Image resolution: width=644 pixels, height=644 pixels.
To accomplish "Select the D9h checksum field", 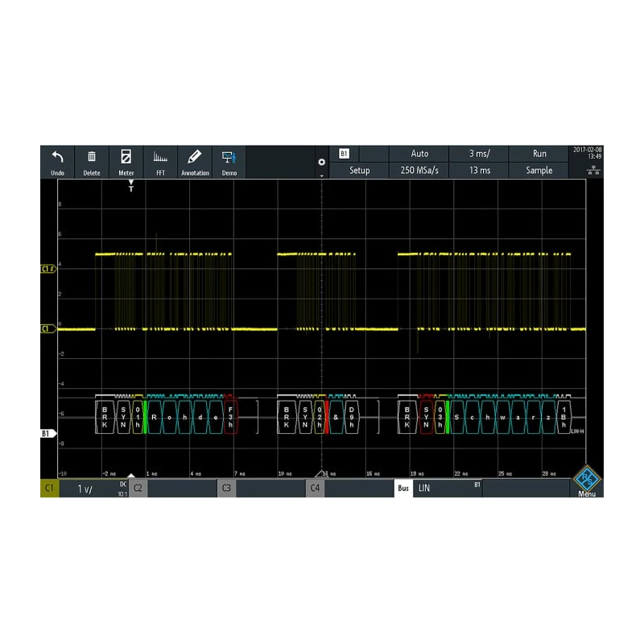I will (x=352, y=417).
